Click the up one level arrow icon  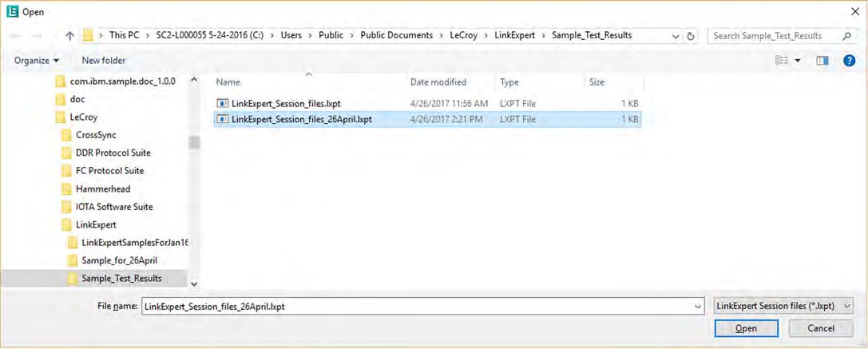pyautogui.click(x=69, y=35)
